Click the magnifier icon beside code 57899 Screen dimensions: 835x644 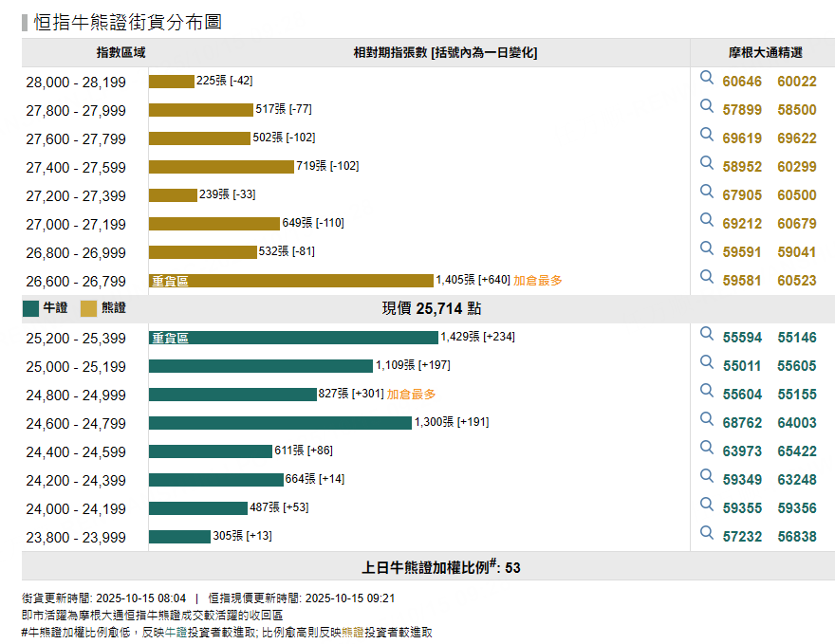[x=706, y=108]
